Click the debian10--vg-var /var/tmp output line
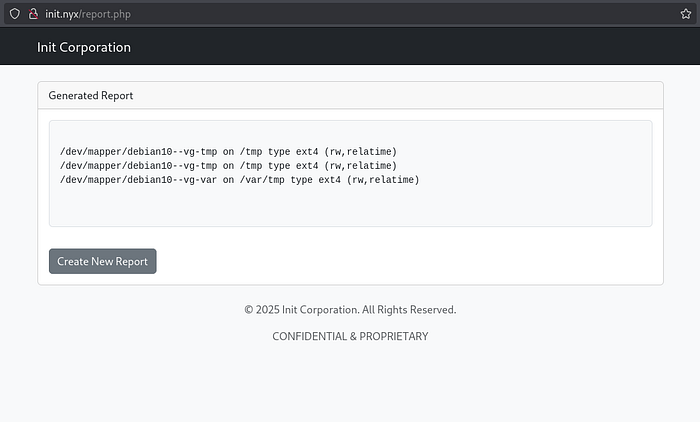 (x=239, y=180)
